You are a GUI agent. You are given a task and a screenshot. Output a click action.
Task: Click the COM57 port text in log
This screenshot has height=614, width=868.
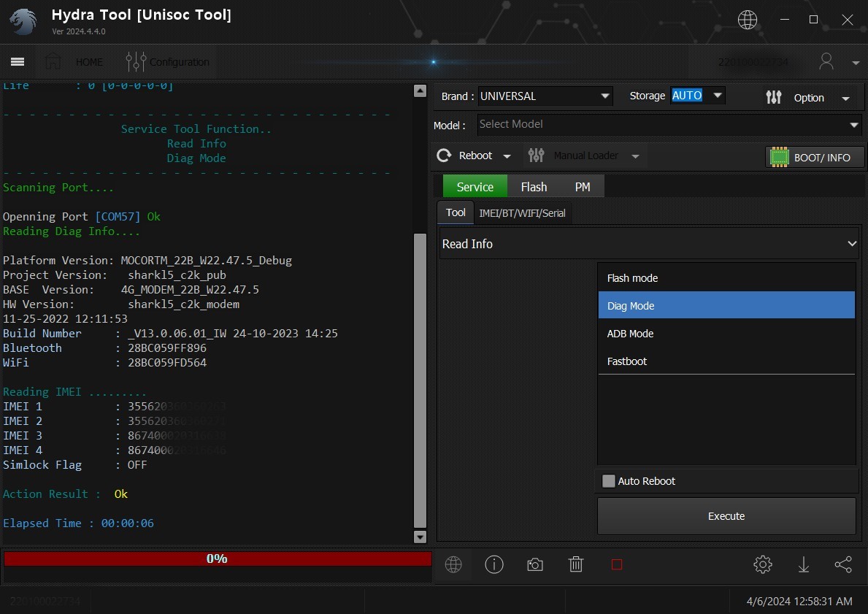(x=118, y=217)
